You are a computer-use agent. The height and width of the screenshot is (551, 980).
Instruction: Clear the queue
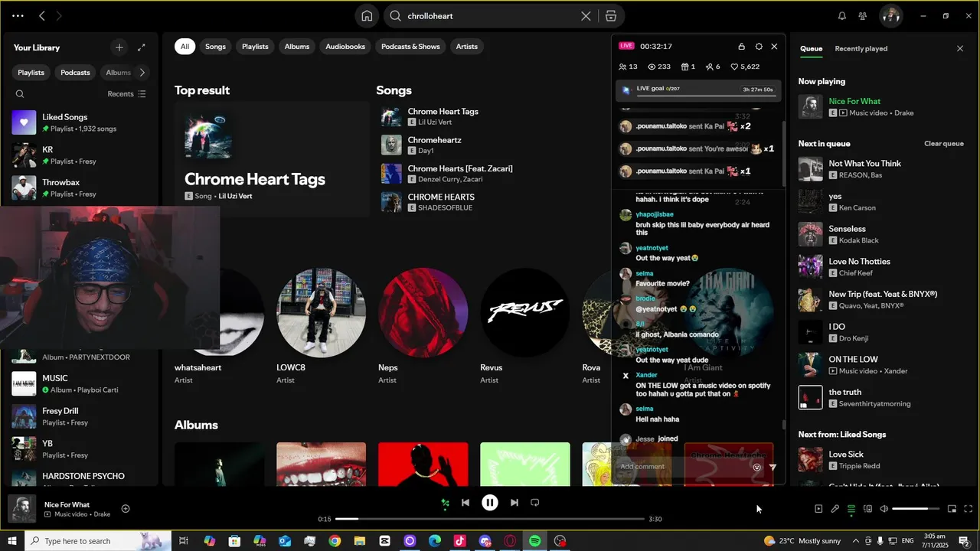click(944, 144)
